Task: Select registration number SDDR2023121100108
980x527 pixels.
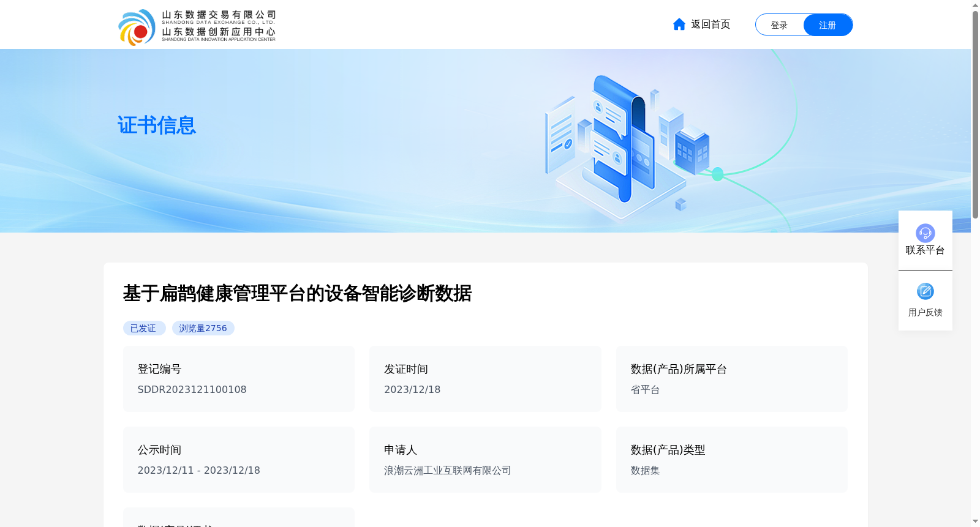Action: (192, 390)
